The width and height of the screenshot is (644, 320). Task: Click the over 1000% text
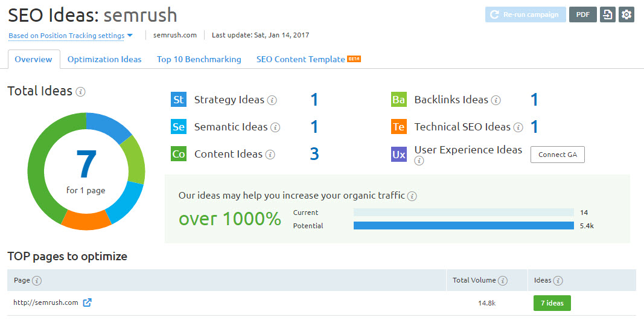pyautogui.click(x=230, y=219)
